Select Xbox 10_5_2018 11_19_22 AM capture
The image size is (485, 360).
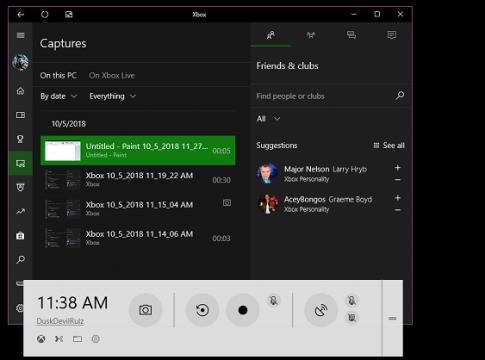click(x=138, y=180)
